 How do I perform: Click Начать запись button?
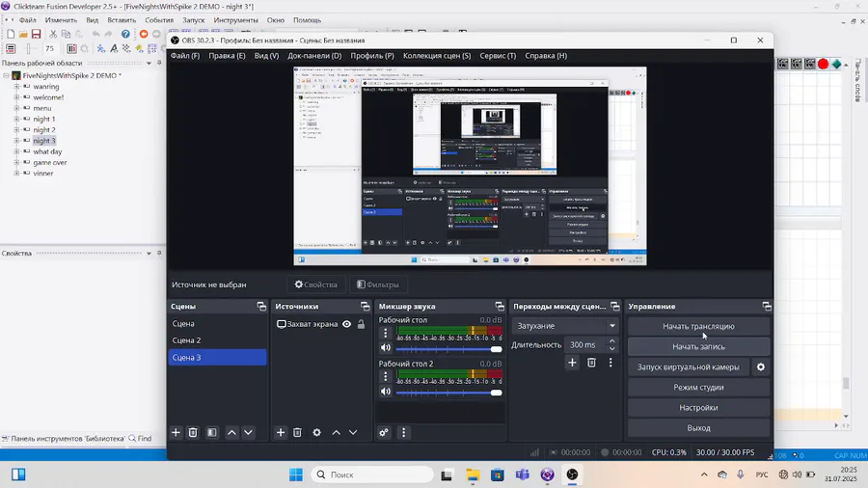[698, 347]
